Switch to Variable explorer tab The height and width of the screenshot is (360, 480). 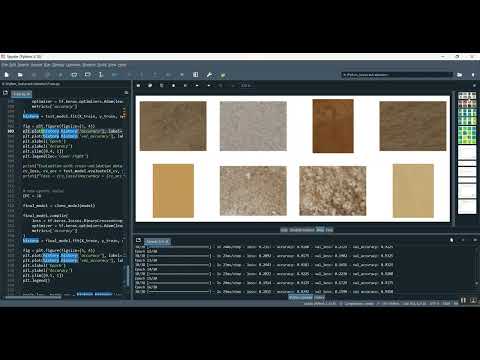[x=302, y=230]
